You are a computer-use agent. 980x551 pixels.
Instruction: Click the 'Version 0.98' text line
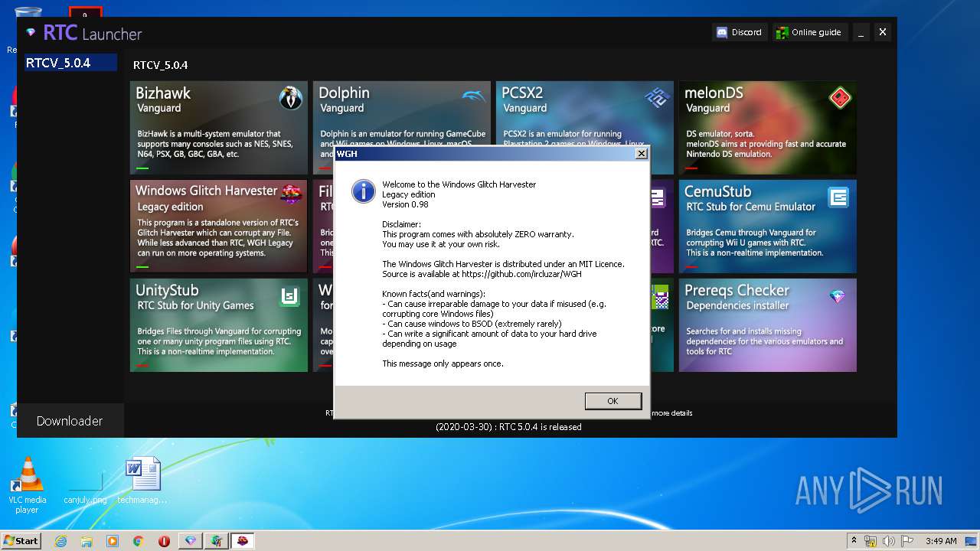coord(405,204)
